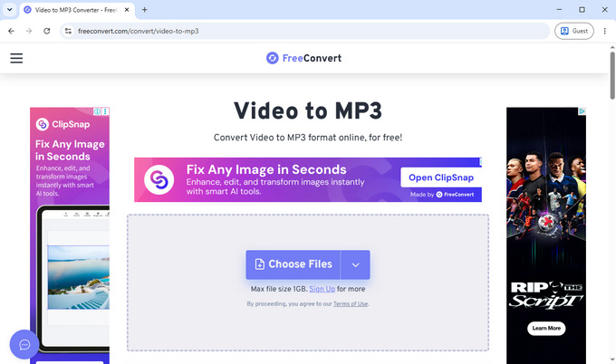Go back to previous page
The image size is (616, 364).
tap(11, 31)
